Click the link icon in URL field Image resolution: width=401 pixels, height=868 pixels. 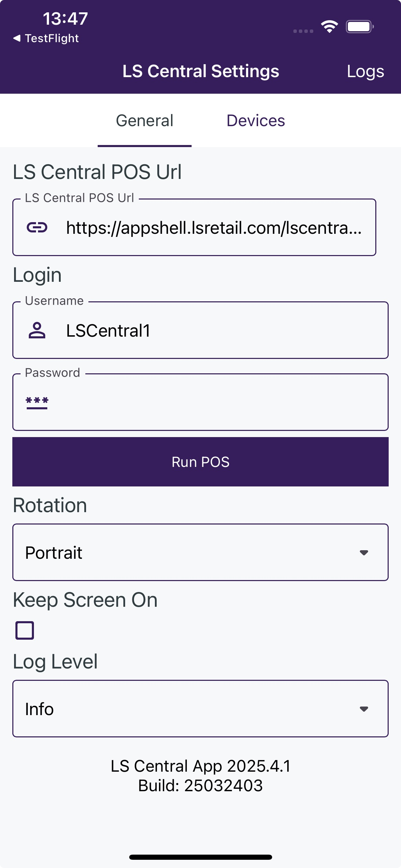37,227
